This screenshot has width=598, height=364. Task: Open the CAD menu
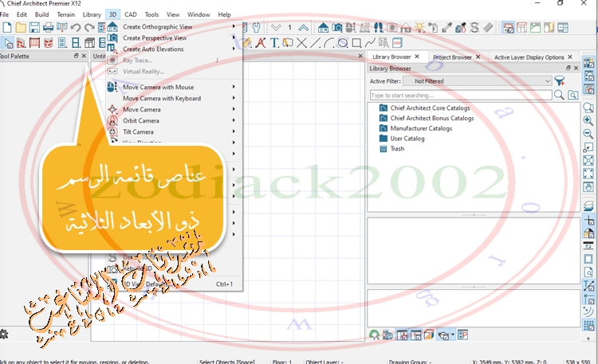pos(131,14)
